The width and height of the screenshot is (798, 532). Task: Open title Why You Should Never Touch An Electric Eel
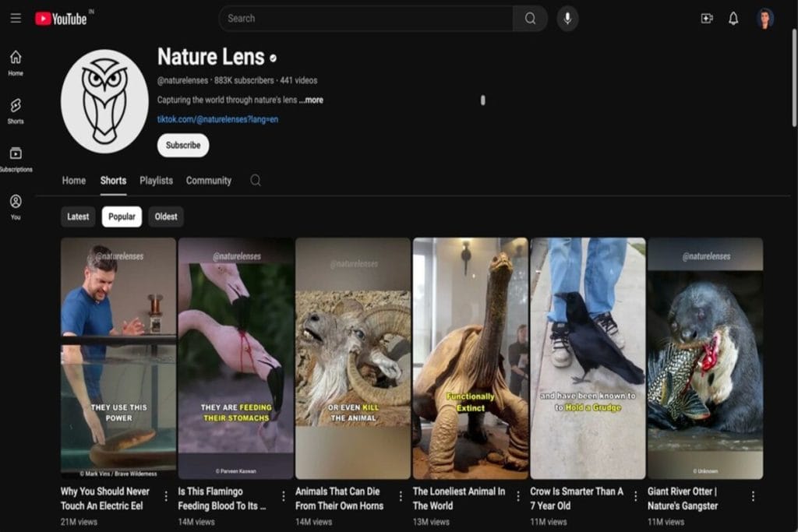(105, 499)
